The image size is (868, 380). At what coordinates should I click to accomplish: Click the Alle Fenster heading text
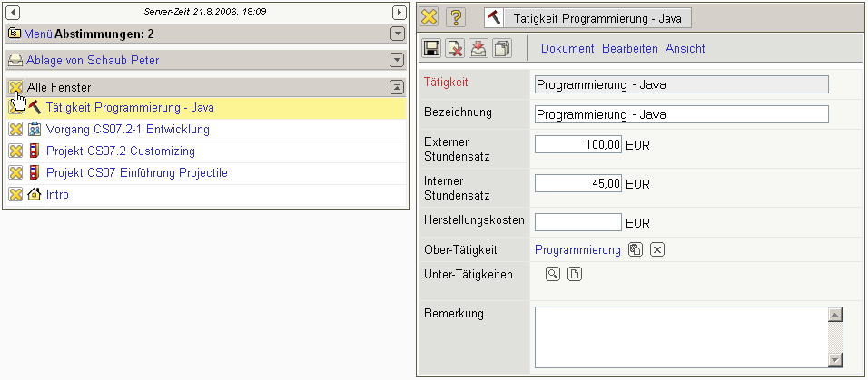(59, 87)
